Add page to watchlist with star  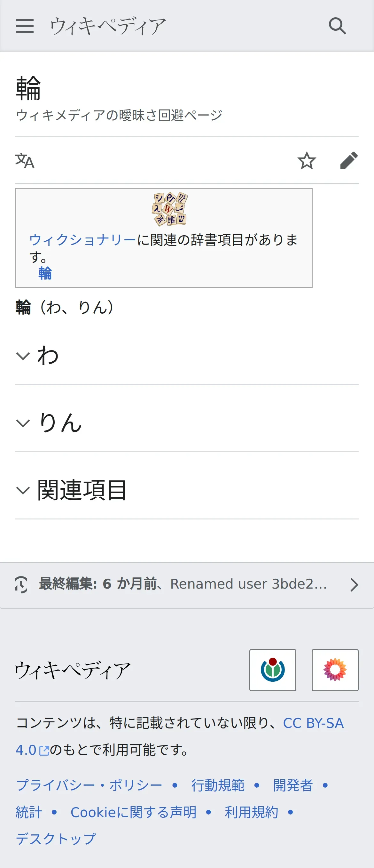(306, 160)
